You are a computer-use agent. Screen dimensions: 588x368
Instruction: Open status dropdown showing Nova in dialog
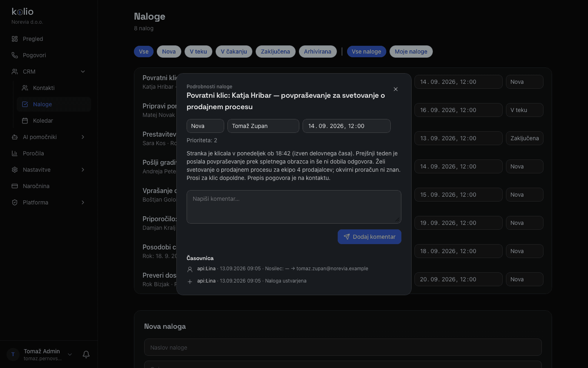click(x=205, y=126)
